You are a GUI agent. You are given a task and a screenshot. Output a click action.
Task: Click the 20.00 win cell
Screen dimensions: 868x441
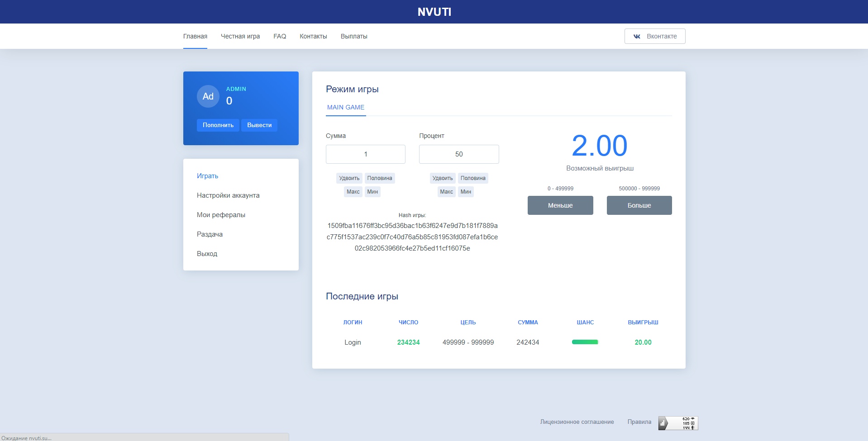[x=643, y=342]
